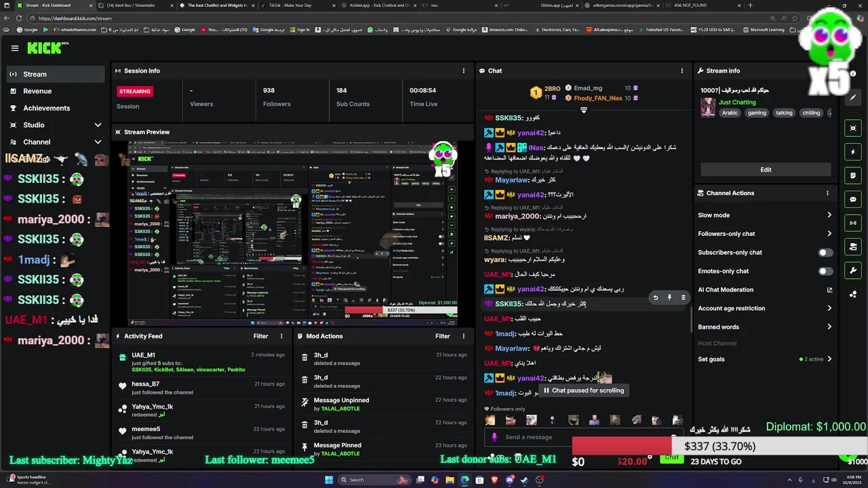Click delete icon on SSKII35 hovered message
The width and height of the screenshot is (868, 488).
[683, 298]
